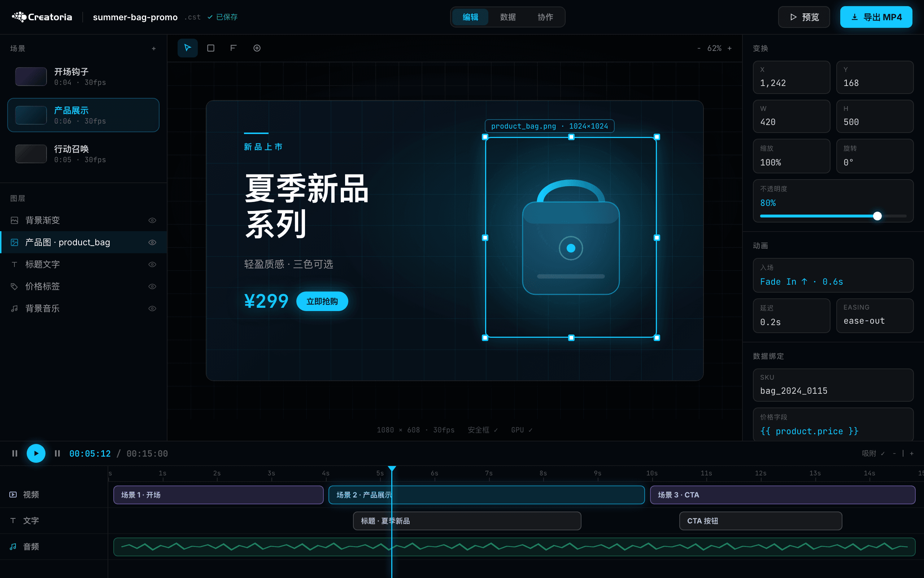Viewport: 924px width, 578px height.
Task: Click the music note icon of 背景音乐 layer
Action: tap(14, 309)
